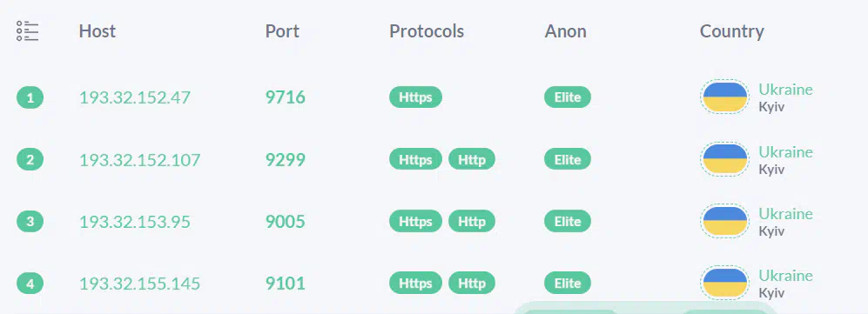Open Ukraine country link in row 1
Viewport: 868px width, 314px height.
tap(785, 90)
